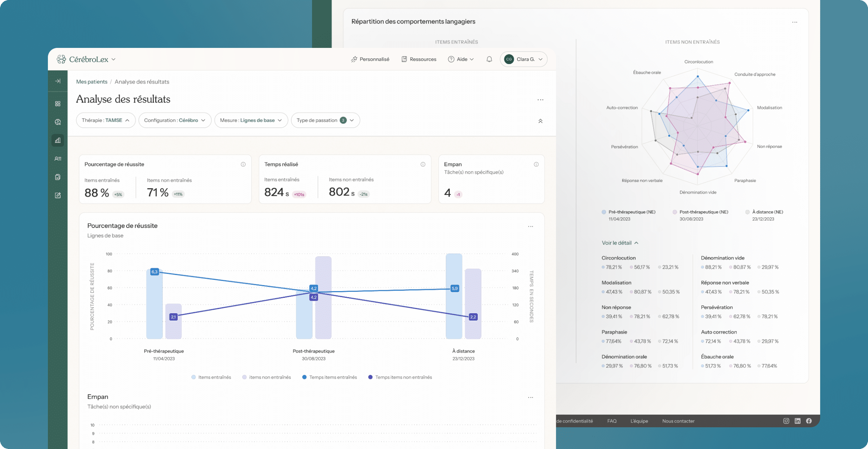The width and height of the screenshot is (868, 449).
Task: Open the edit note sidebar icon
Action: 58,195
